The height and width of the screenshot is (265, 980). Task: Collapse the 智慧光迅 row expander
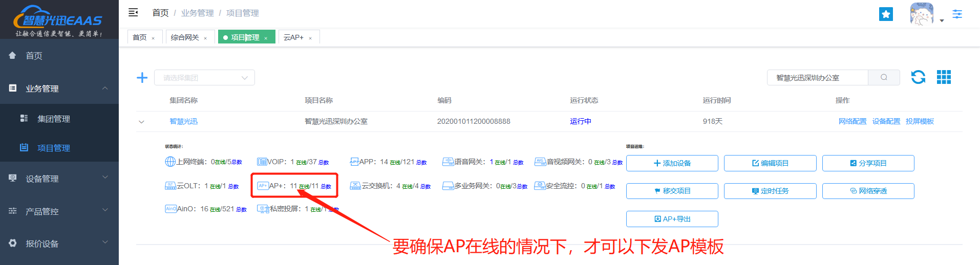[x=142, y=122]
